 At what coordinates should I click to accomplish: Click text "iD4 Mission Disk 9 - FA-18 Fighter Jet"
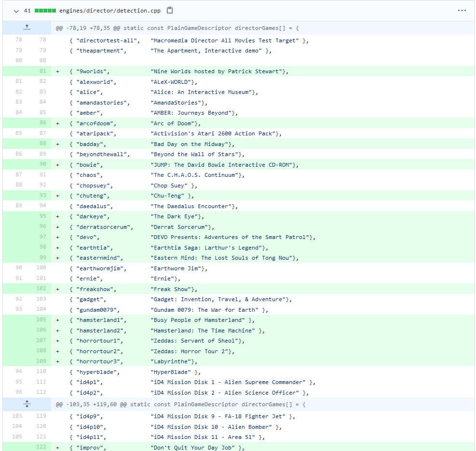pyautogui.click(x=218, y=416)
